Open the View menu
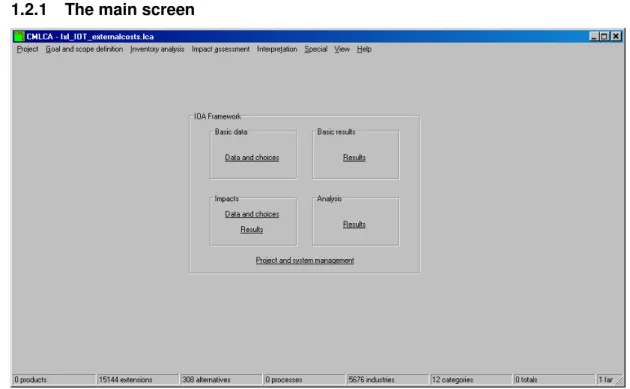This screenshot has width=630, height=389. pos(342,49)
